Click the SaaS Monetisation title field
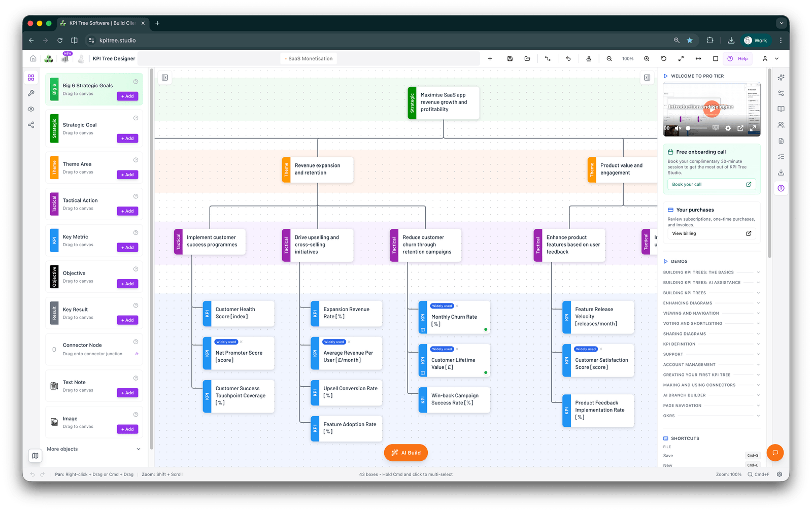This screenshot has height=511, width=812. 309,59
